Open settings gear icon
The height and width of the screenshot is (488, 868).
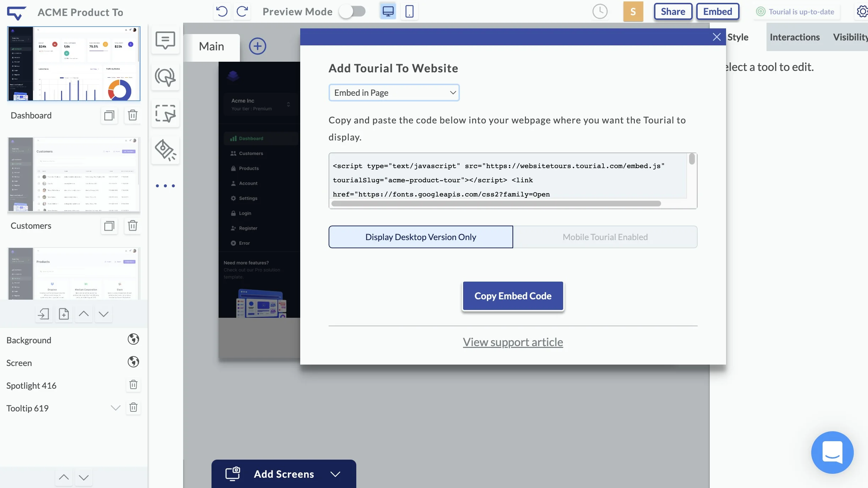click(862, 11)
